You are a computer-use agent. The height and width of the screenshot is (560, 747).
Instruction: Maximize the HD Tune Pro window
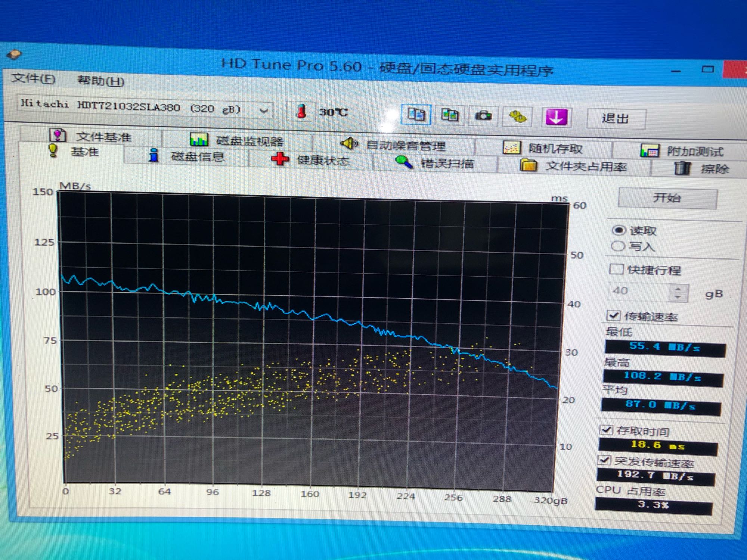tap(707, 69)
